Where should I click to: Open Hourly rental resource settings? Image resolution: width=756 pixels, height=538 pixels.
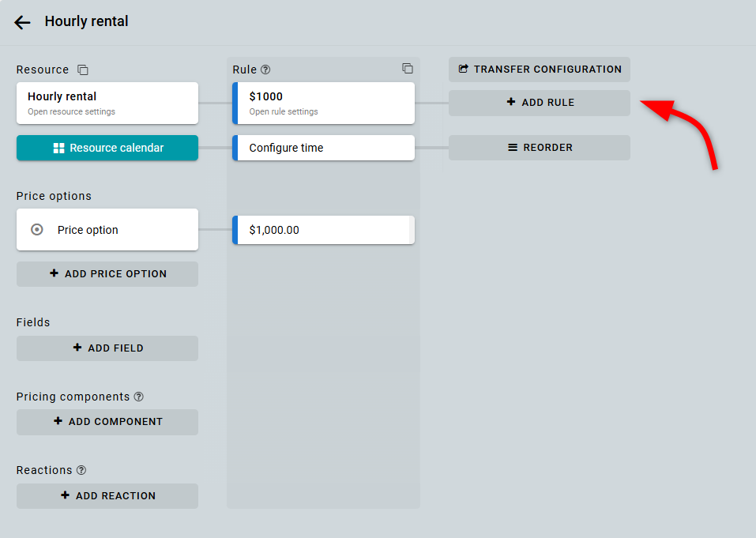107,103
